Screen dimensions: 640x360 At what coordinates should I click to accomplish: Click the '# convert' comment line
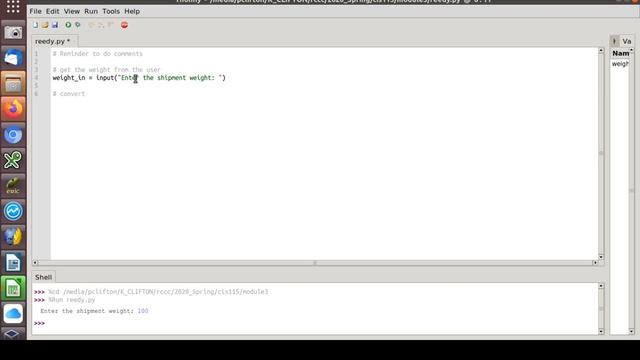click(69, 94)
